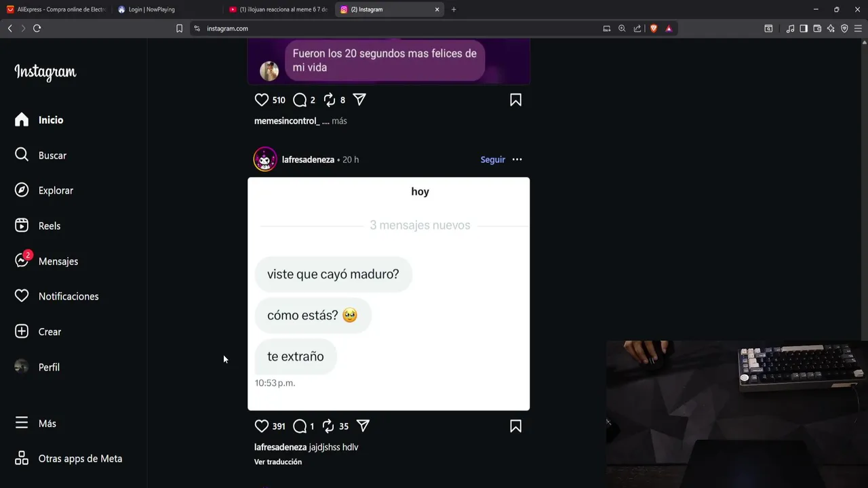868x488 pixels.
Task: Like the lafresadeneza post with heart icon
Action: click(262, 426)
